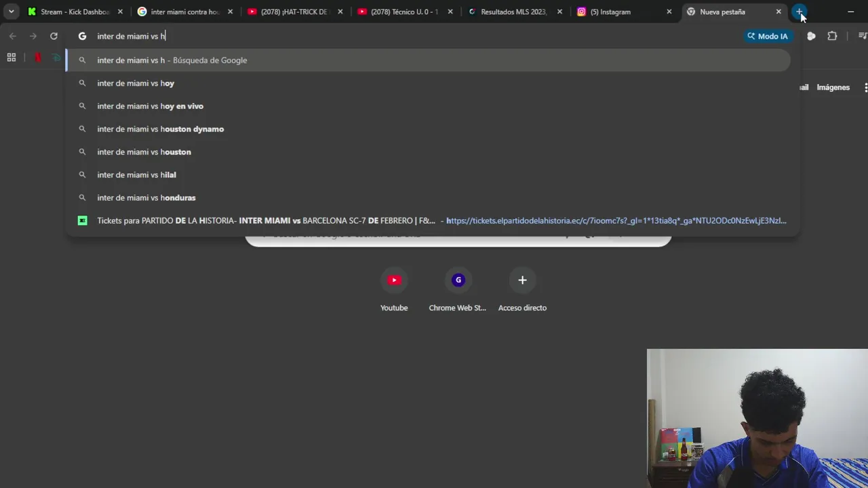The width and height of the screenshot is (868, 488).
Task: Click the green favicon of the Tickets suggestion
Action: coord(82,220)
